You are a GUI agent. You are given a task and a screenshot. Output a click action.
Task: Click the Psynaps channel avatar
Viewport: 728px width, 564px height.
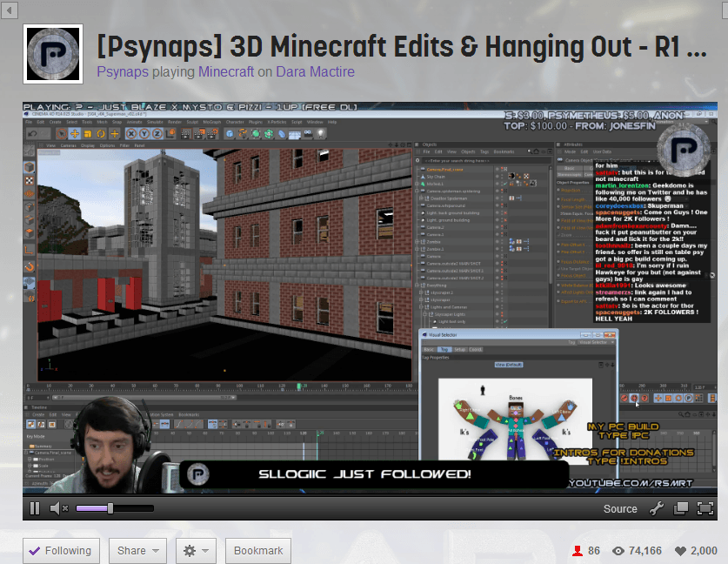53,54
